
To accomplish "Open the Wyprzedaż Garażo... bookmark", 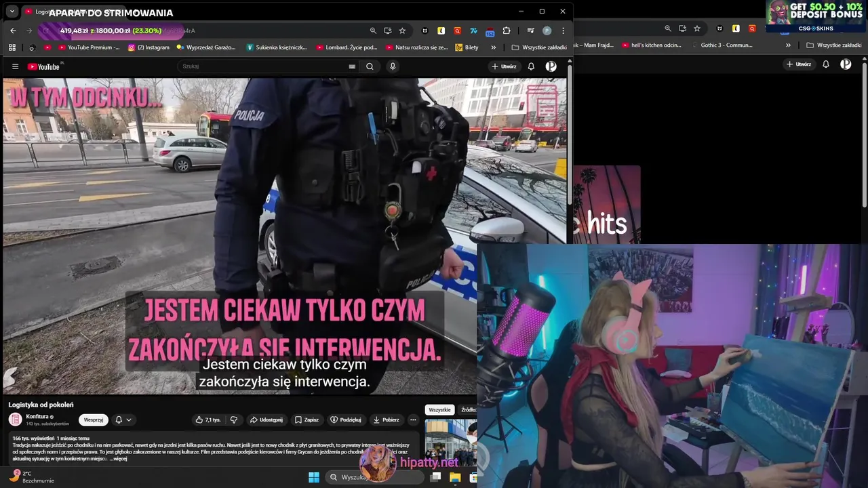I will pos(206,47).
